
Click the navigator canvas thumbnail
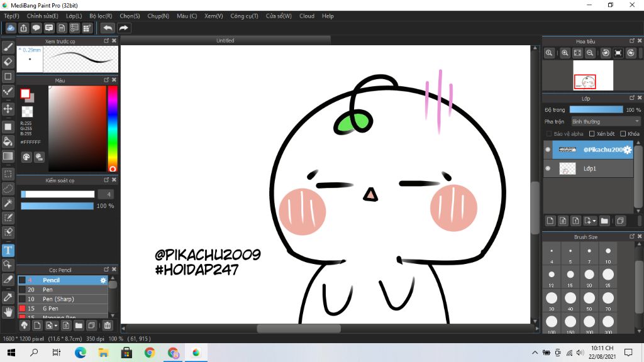pos(593,75)
